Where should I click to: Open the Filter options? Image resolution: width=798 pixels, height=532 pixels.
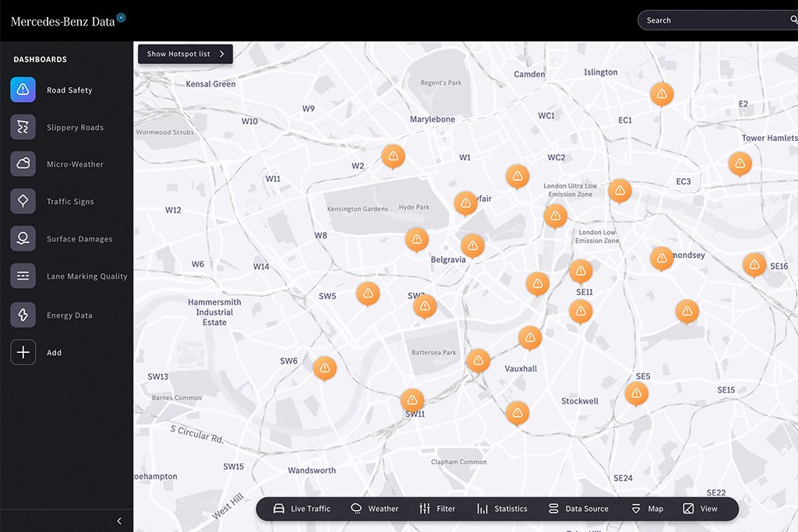coord(437,509)
